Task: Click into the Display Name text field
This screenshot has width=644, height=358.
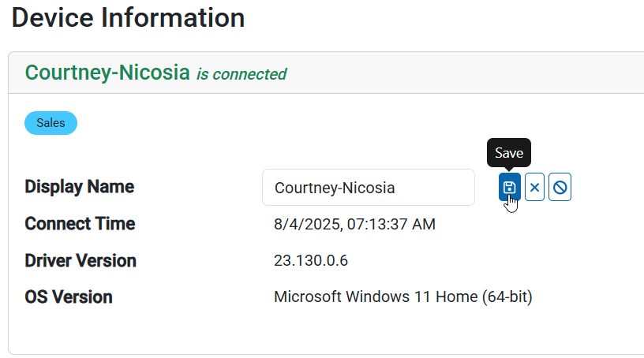Action: click(x=368, y=188)
